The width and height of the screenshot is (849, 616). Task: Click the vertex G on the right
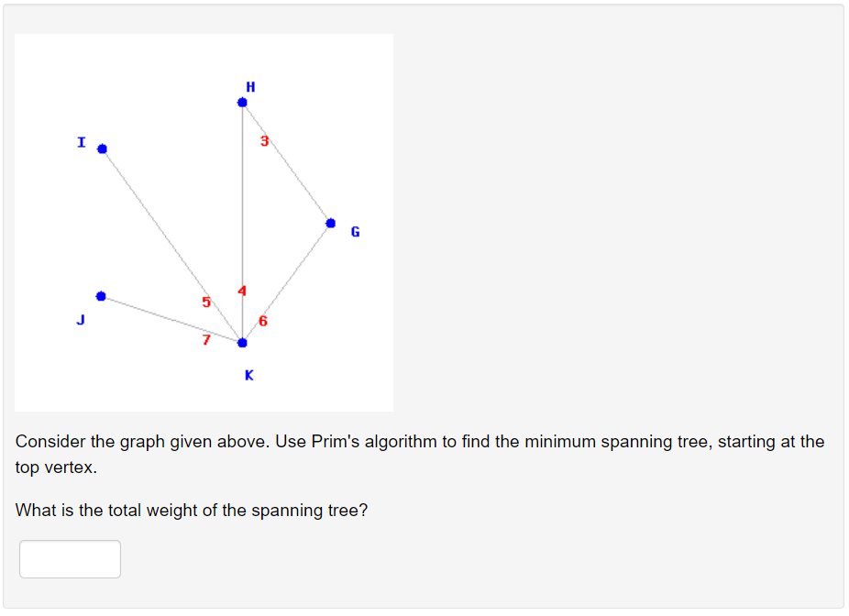tap(330, 221)
